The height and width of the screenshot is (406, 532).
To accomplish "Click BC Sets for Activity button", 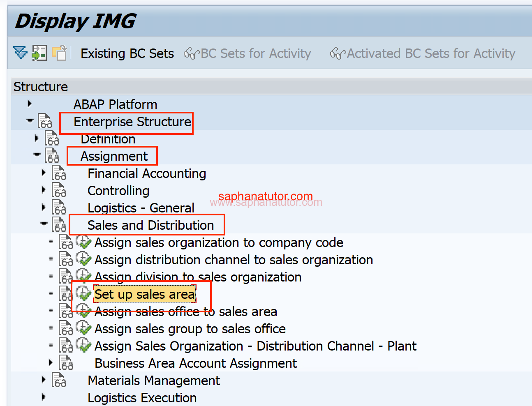I will pos(247,53).
